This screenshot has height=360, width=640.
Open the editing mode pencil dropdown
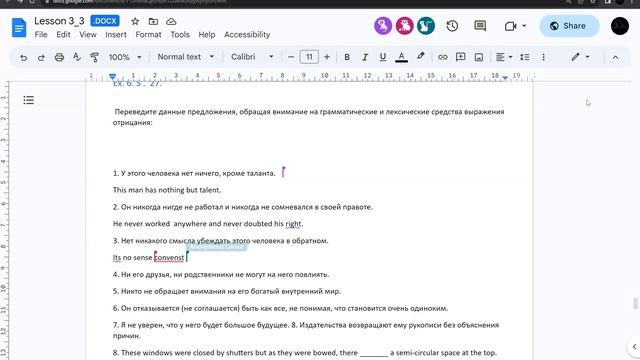[x=580, y=57]
